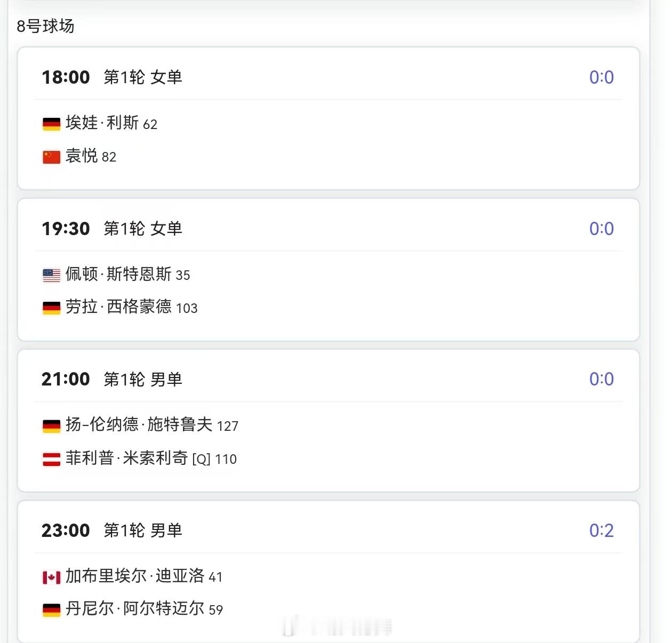The image size is (672, 643).
Task: Click German flag beside 扬-伦纳德·施特鲁夫
Action: tap(52, 426)
